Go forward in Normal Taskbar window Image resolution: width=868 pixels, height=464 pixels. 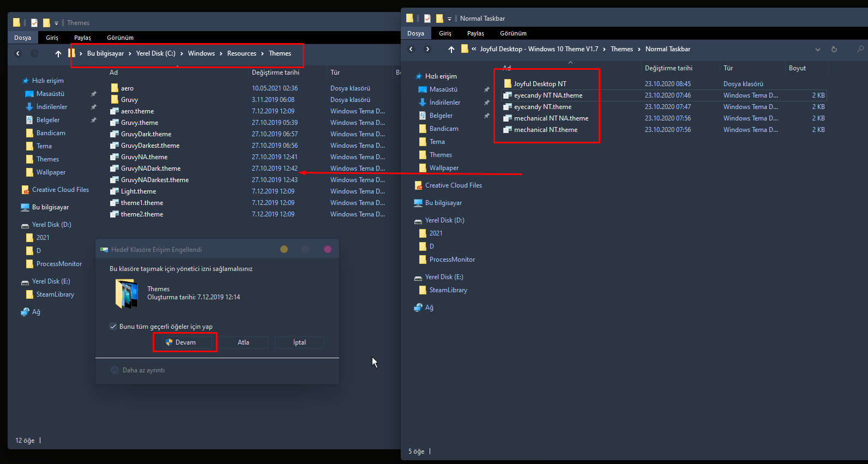click(x=427, y=49)
